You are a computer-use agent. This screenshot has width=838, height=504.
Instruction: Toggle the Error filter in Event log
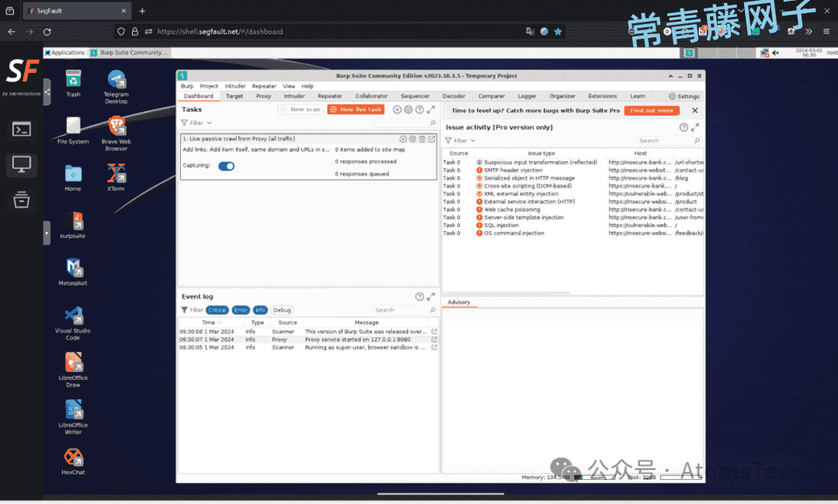coord(241,310)
